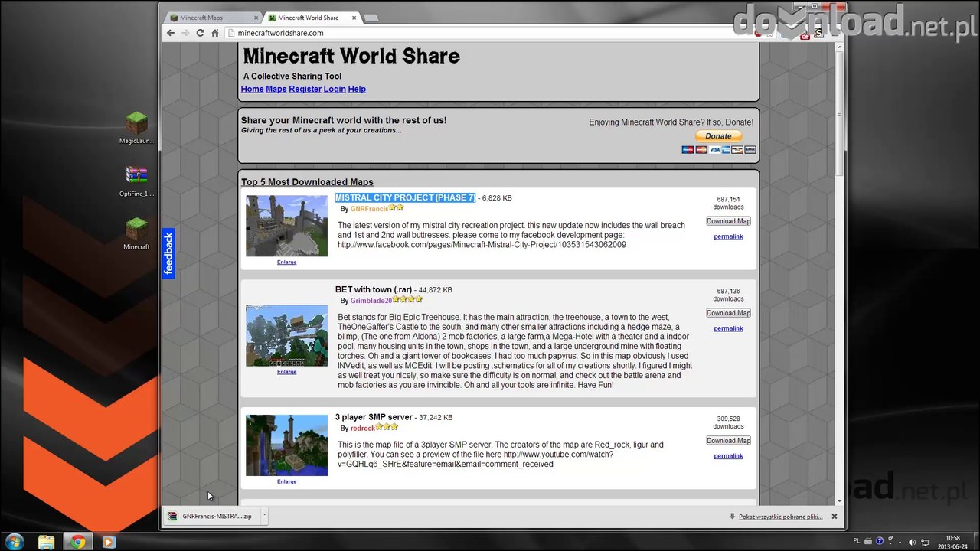Image resolution: width=980 pixels, height=551 pixels.
Task: Open permalink for BET with town
Action: [x=728, y=328]
